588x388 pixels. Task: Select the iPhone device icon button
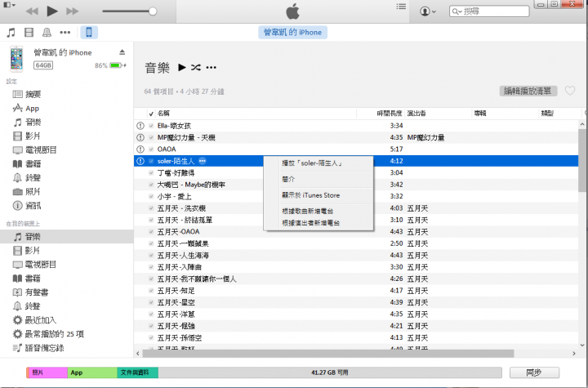pos(89,33)
